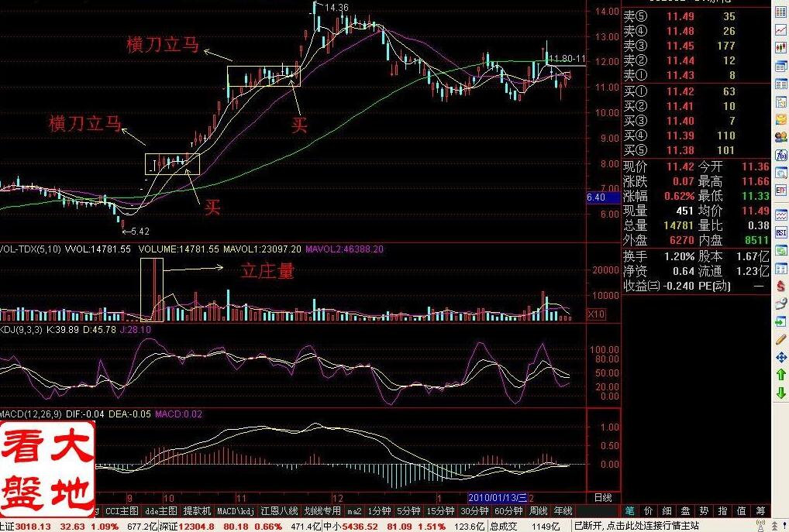The image size is (789, 532).
Task: Select the RSI indicator icon
Action: pos(781,232)
